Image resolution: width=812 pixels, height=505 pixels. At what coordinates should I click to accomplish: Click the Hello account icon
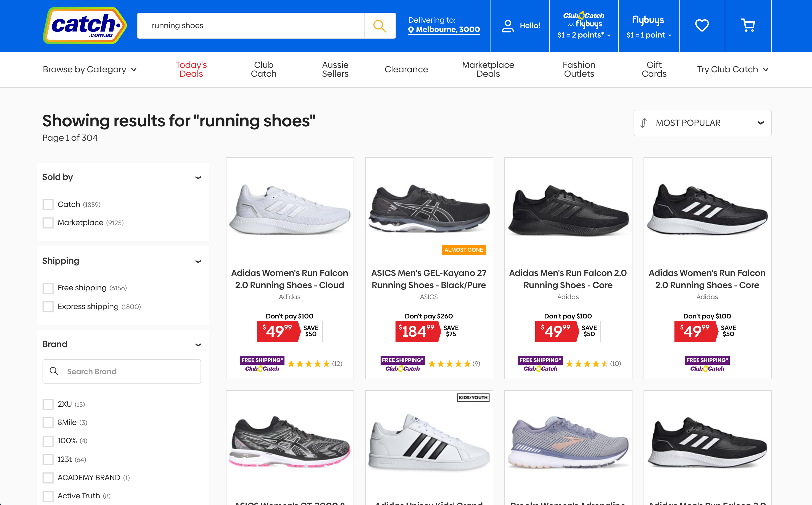[507, 26]
